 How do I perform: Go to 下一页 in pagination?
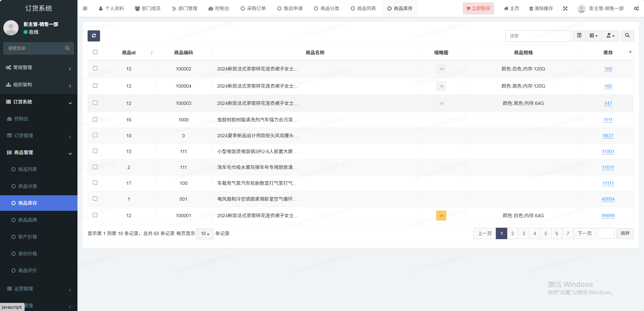584,233
